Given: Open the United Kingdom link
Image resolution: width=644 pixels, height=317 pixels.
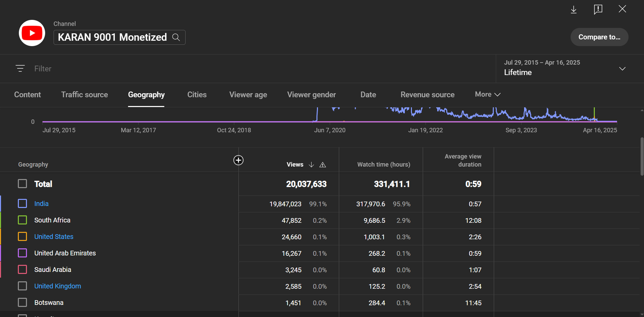Looking at the screenshot, I should point(58,286).
